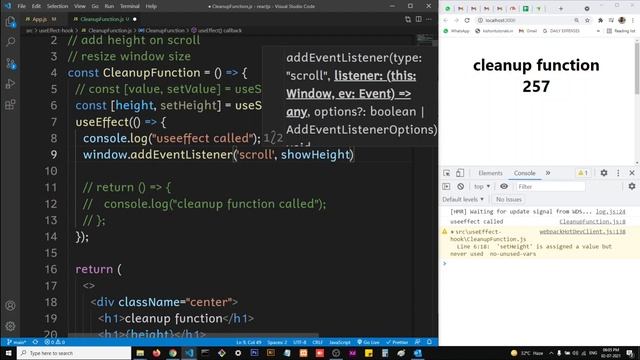
Task: Click the DevTools inspect element icon
Action: (447, 173)
